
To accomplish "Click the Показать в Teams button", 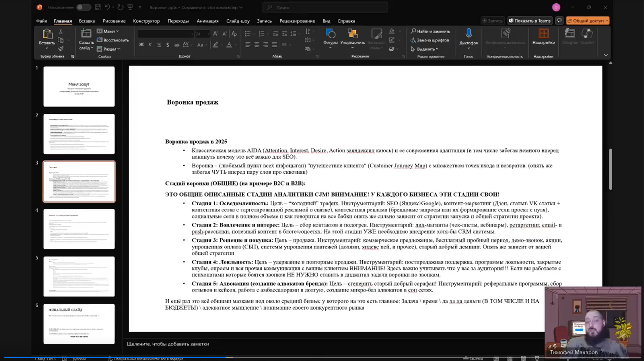I will tap(530, 21).
